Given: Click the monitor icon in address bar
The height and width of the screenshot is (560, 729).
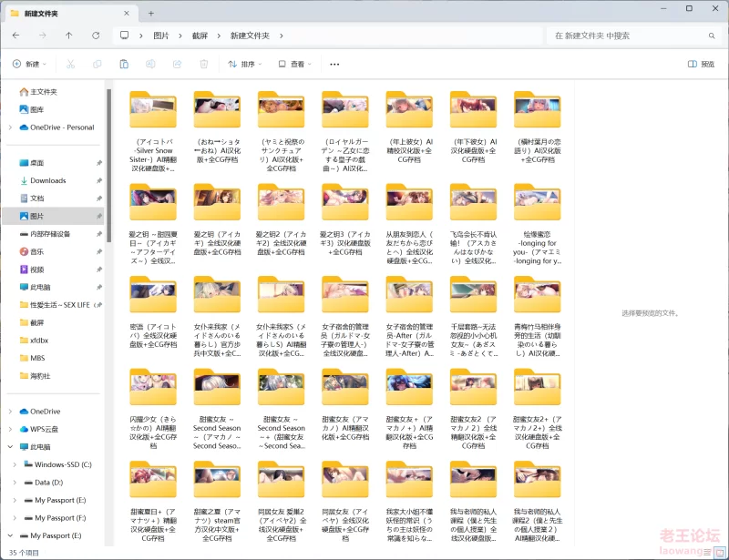Looking at the screenshot, I should pyautogui.click(x=124, y=36).
